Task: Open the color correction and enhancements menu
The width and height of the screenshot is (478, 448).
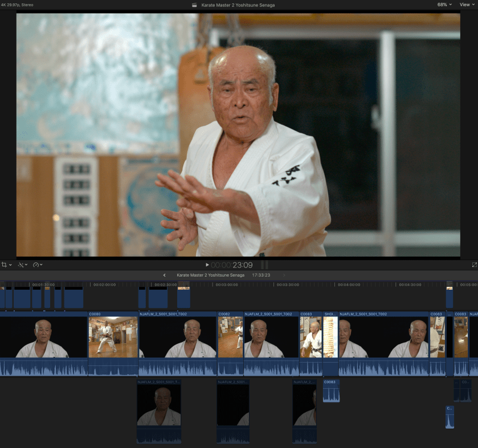Action: click(x=22, y=265)
